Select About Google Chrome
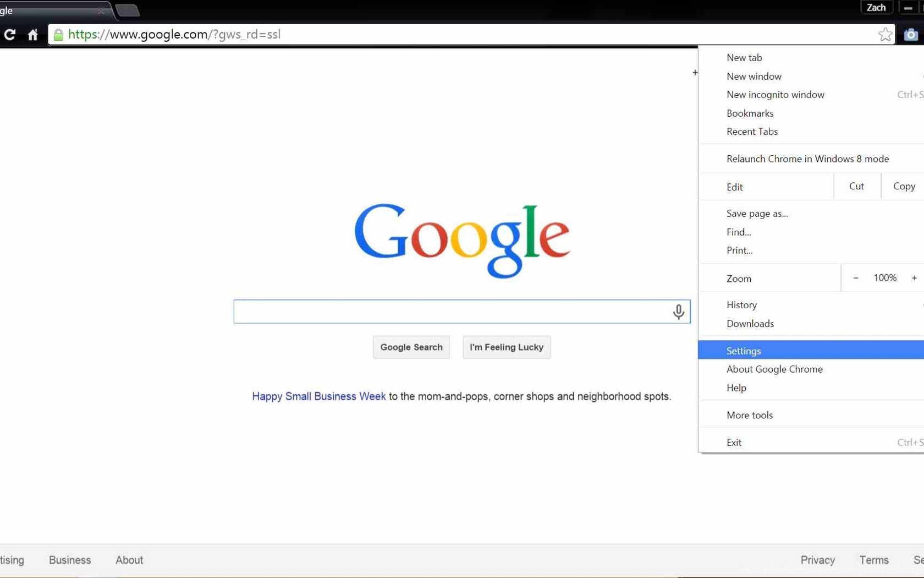 click(811, 369)
